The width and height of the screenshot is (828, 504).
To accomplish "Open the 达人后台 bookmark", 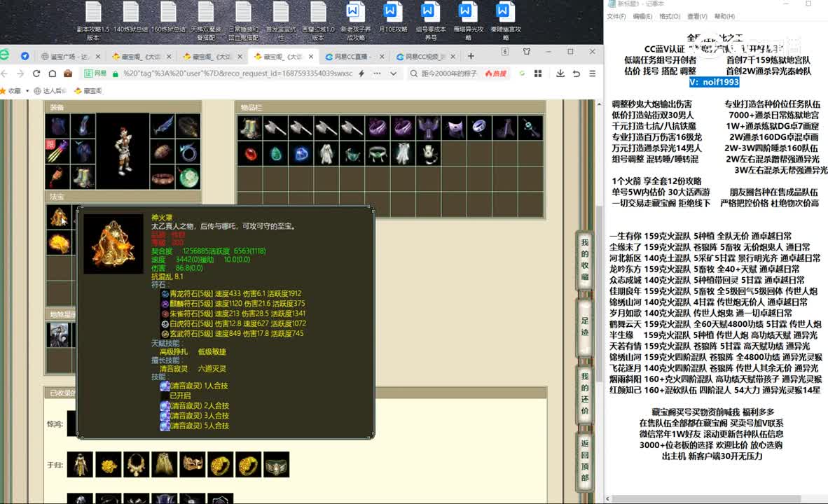I will pos(50,91).
